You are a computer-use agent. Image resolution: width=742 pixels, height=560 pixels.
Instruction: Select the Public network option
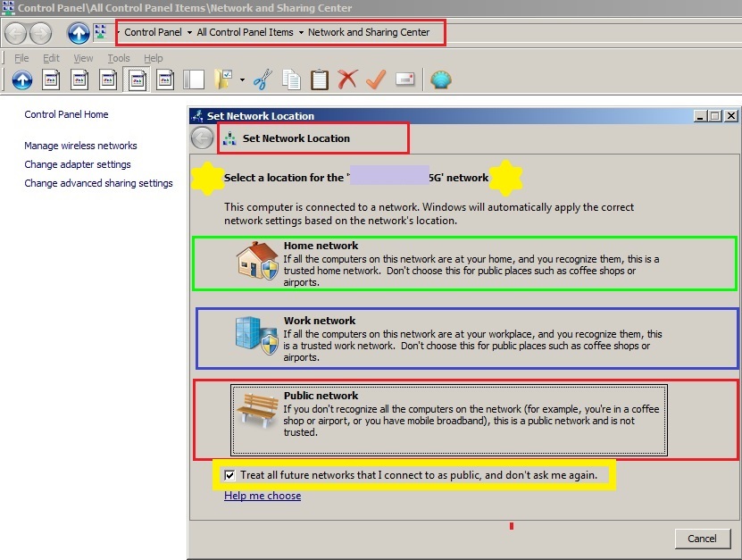click(449, 420)
